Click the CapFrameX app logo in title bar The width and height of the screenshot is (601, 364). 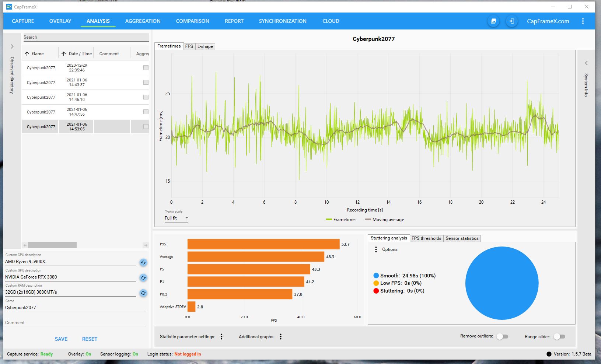click(9, 7)
